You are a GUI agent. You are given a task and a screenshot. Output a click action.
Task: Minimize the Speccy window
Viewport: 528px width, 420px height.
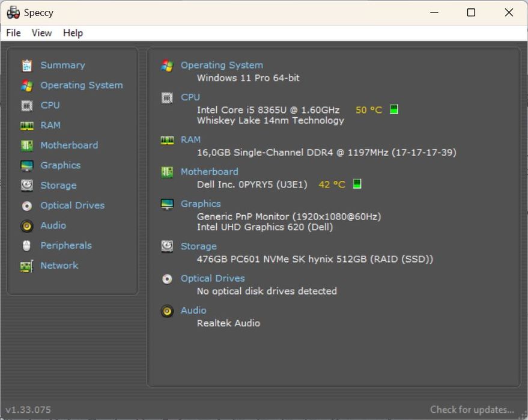[x=434, y=13]
